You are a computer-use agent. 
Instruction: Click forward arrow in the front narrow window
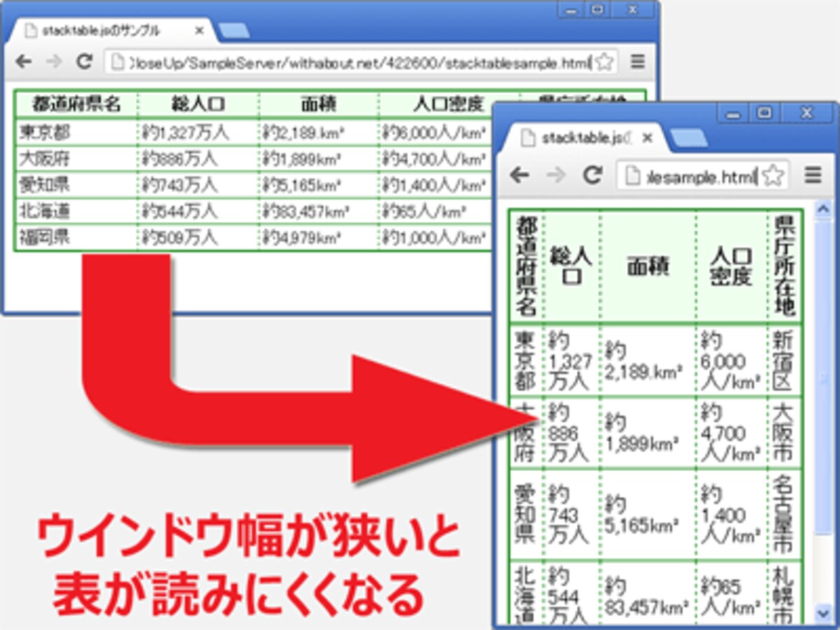point(556,175)
